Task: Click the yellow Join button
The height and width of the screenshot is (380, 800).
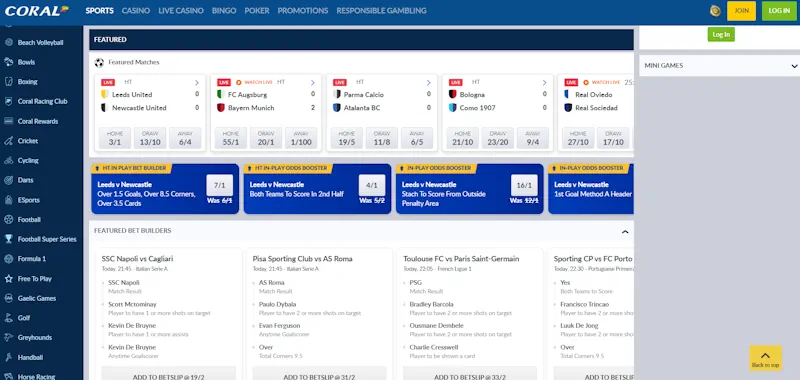Action: [x=741, y=11]
